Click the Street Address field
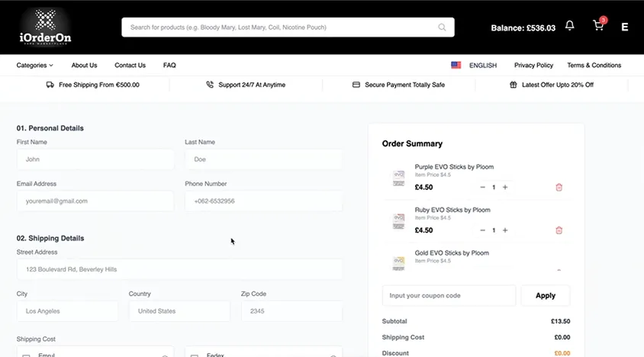Screen dimensions: 644x357 179,269
